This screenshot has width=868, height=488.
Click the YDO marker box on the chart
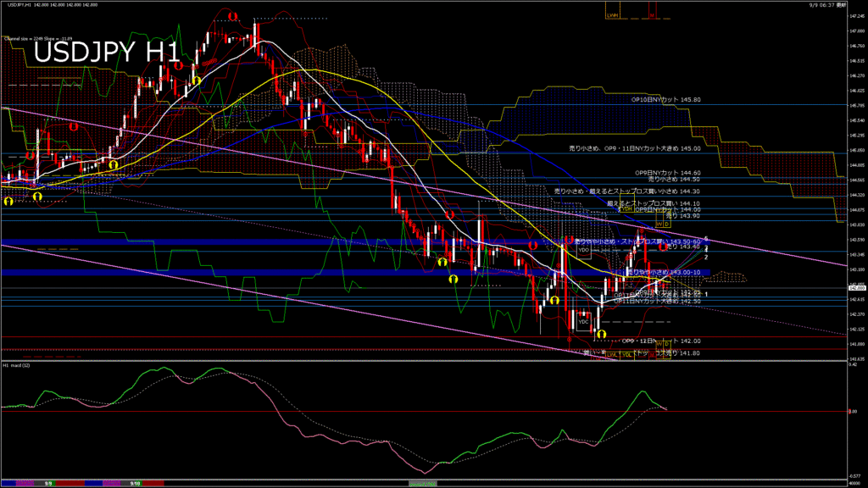click(584, 250)
